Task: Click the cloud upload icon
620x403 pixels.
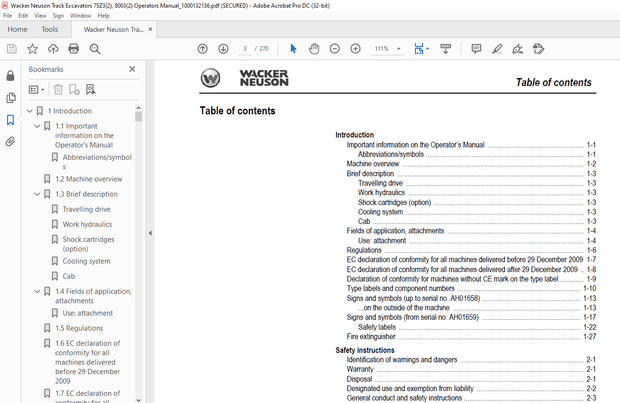Action: pyautogui.click(x=53, y=49)
